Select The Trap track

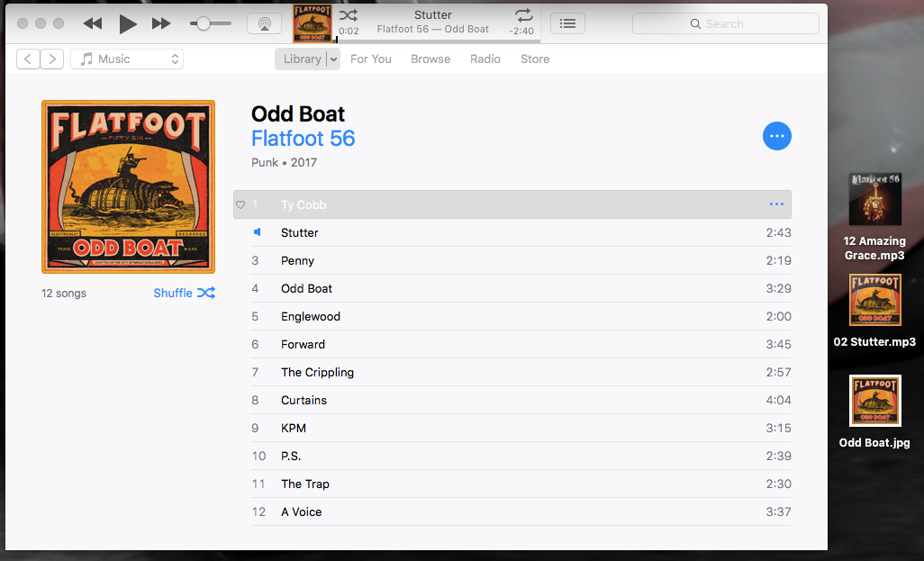point(521,484)
